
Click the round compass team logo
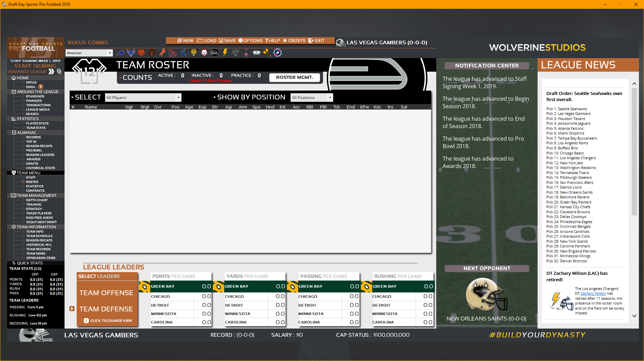pos(277,53)
